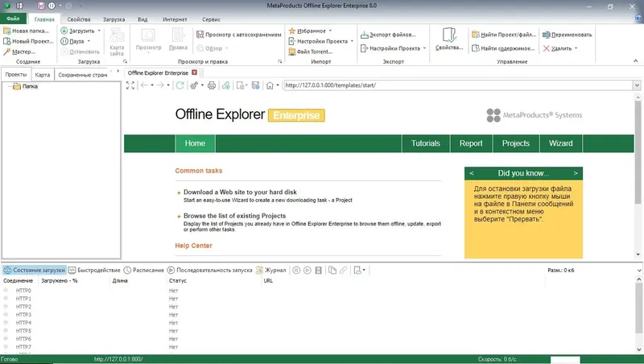Viewport: 644px width, 364px height.
Task: Open the Журнал tab
Action: pyautogui.click(x=271, y=270)
